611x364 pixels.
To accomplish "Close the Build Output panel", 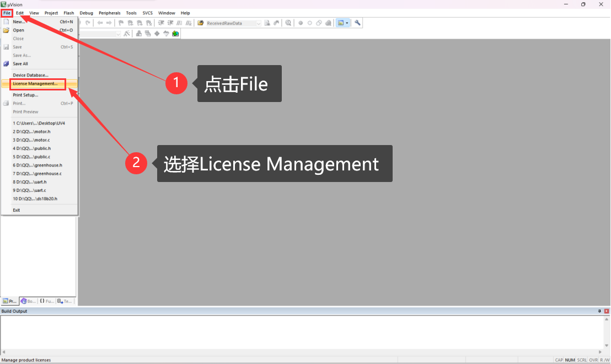I will pos(607,311).
